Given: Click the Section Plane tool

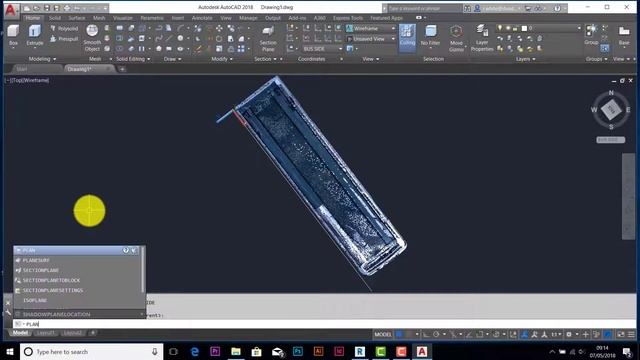Looking at the screenshot, I should tap(268, 39).
